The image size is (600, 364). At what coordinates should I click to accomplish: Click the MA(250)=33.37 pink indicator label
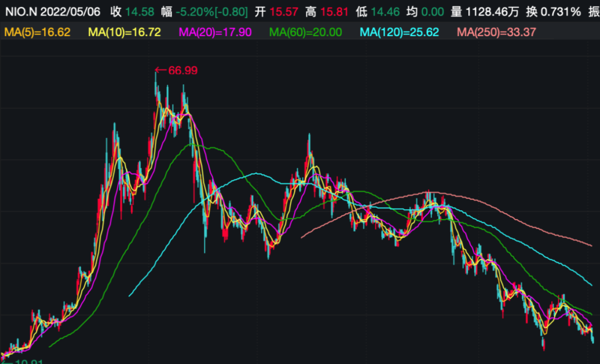point(496,32)
